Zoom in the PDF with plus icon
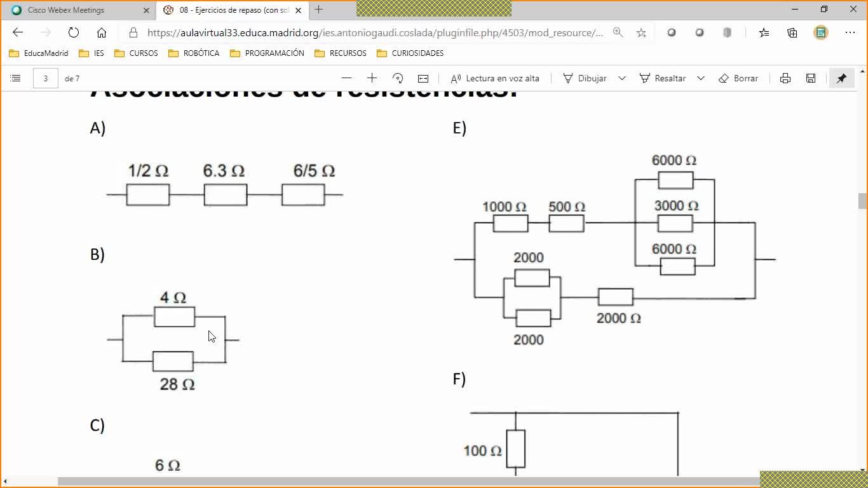 pyautogui.click(x=372, y=78)
